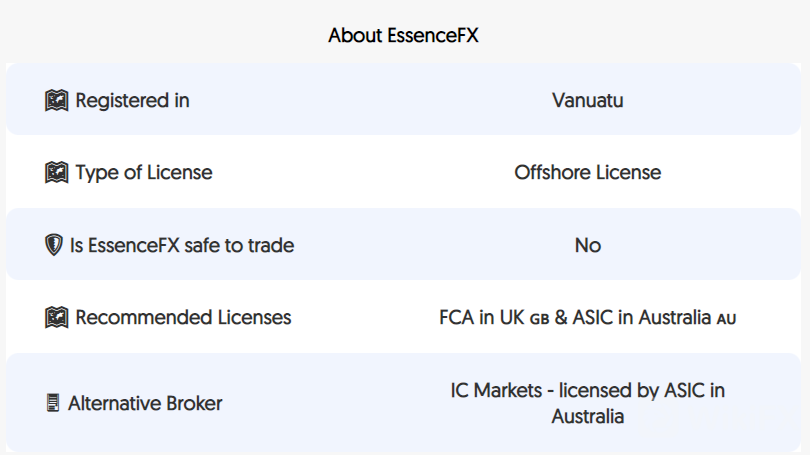
Task: Select the Alternative Broker label
Action: (x=145, y=403)
